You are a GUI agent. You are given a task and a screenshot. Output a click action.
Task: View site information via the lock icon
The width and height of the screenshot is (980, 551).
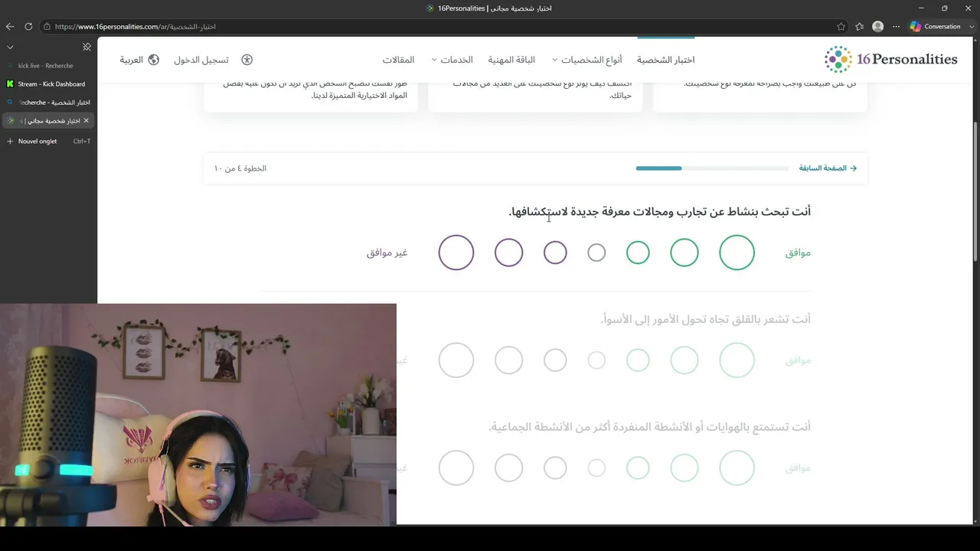coord(47,26)
